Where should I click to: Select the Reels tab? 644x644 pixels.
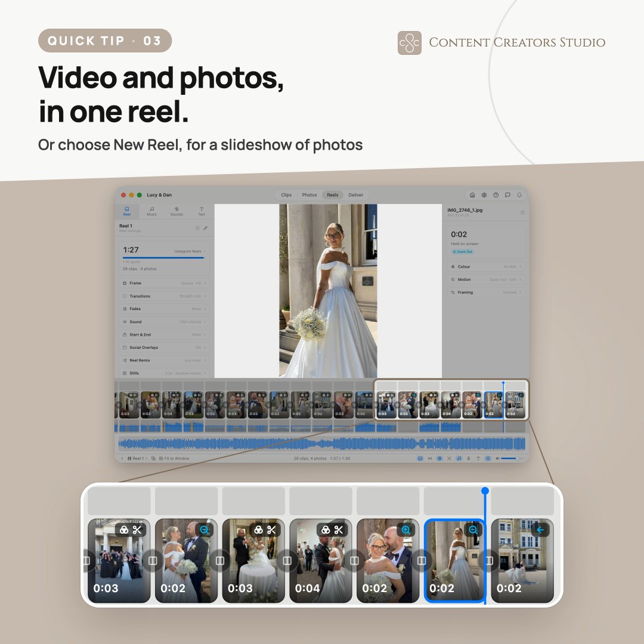pyautogui.click(x=333, y=195)
